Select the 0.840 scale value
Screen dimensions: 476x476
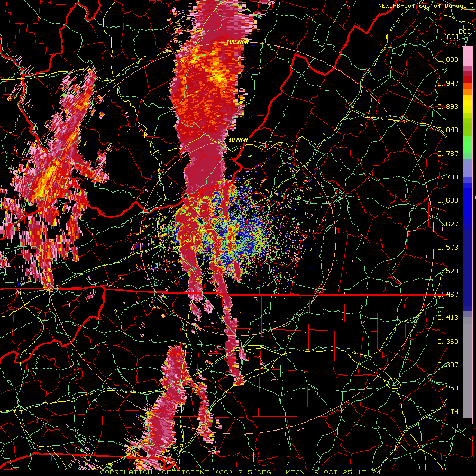(x=448, y=130)
